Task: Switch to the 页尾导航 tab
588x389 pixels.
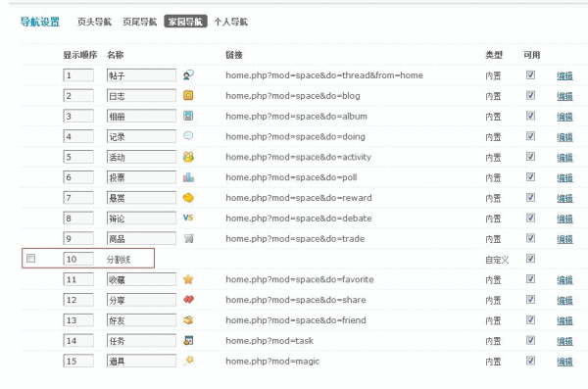Action: point(139,22)
